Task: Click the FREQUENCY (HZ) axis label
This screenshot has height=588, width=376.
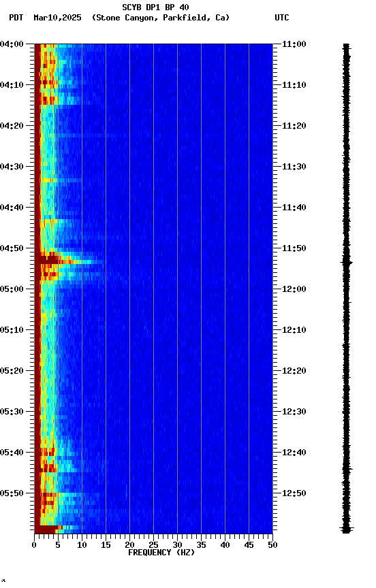Action: [161, 553]
